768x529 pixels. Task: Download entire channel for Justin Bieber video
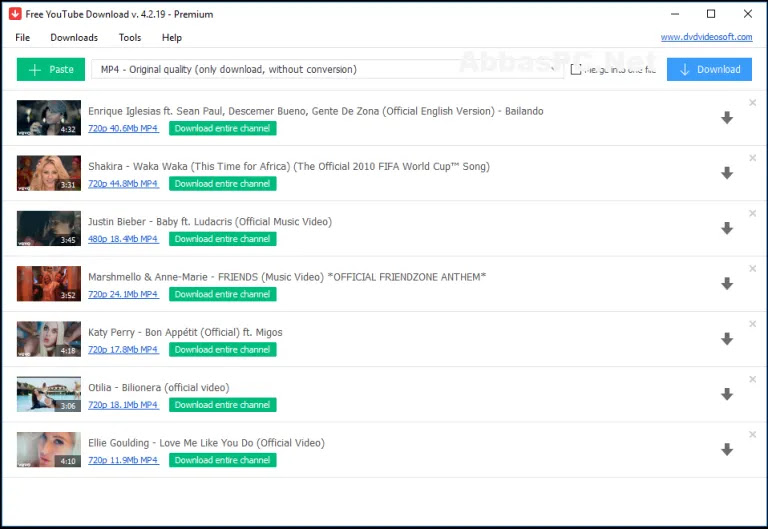pyautogui.click(x=223, y=239)
